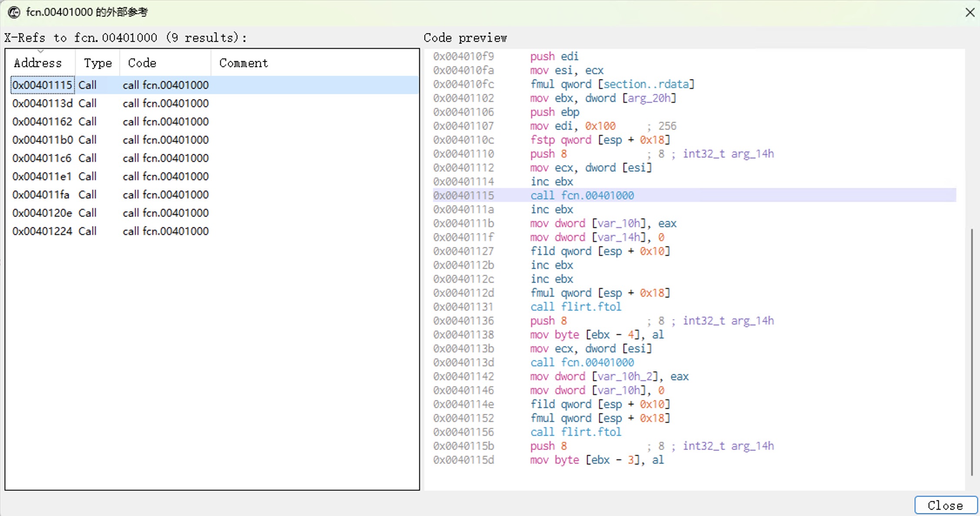
Task: Sort results by Address column header
Action: 38,63
